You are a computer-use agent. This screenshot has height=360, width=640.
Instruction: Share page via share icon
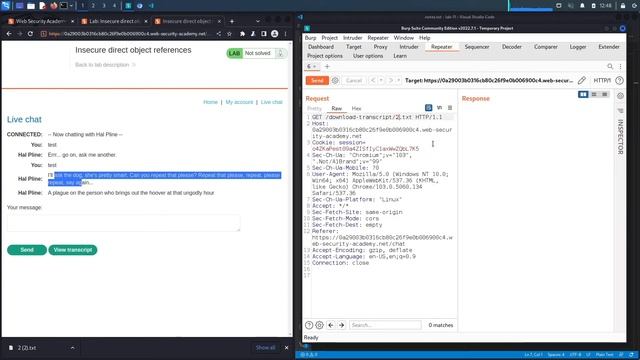219,34
